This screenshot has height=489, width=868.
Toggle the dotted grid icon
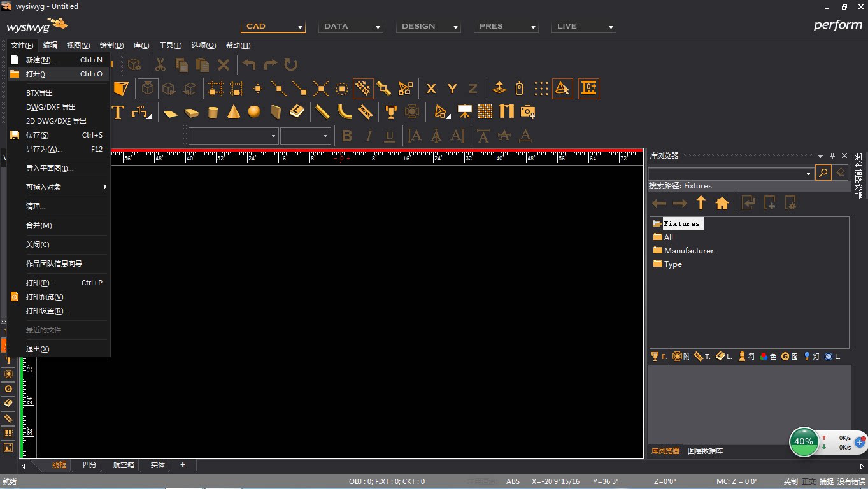(x=541, y=89)
